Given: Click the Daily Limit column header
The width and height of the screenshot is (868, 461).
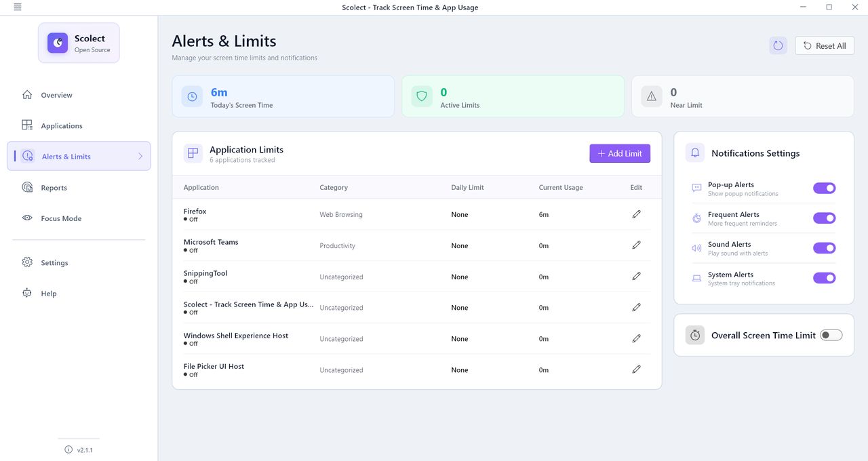Looking at the screenshot, I should tap(467, 187).
